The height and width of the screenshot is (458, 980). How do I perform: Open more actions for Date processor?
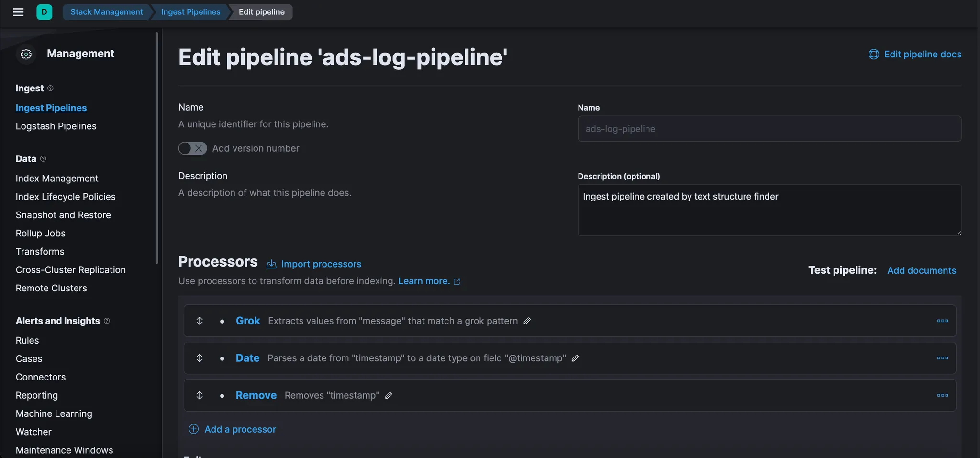click(942, 358)
